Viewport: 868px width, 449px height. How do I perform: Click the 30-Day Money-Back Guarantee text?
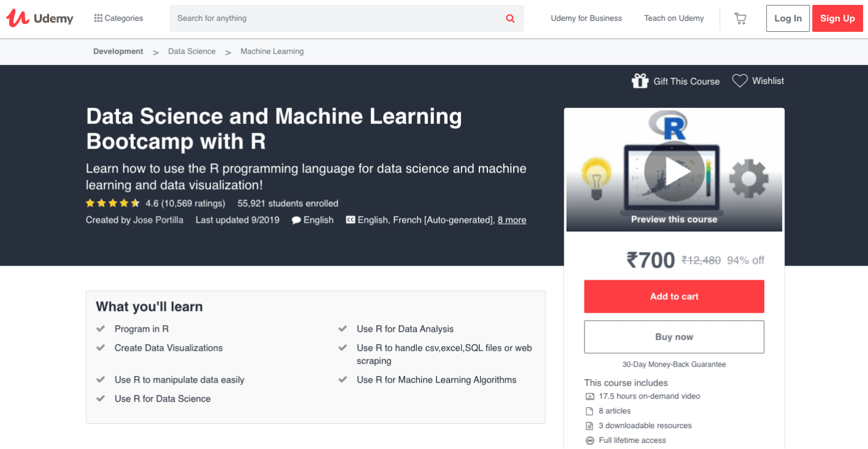click(674, 364)
